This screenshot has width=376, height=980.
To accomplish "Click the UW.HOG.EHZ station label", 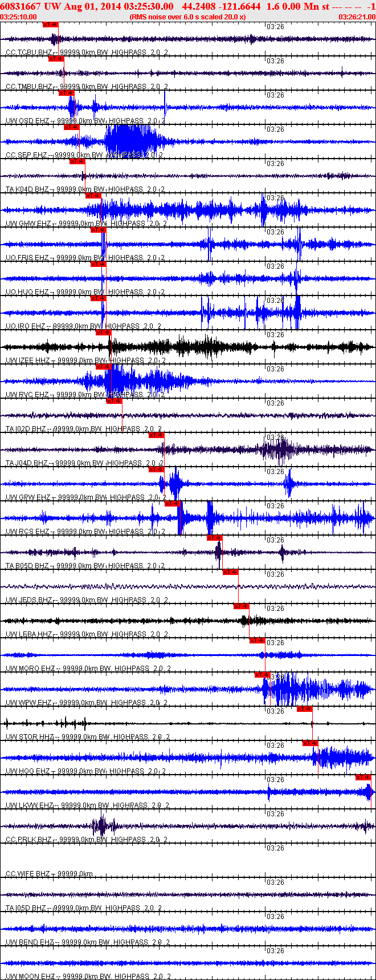I will pos(28,771).
